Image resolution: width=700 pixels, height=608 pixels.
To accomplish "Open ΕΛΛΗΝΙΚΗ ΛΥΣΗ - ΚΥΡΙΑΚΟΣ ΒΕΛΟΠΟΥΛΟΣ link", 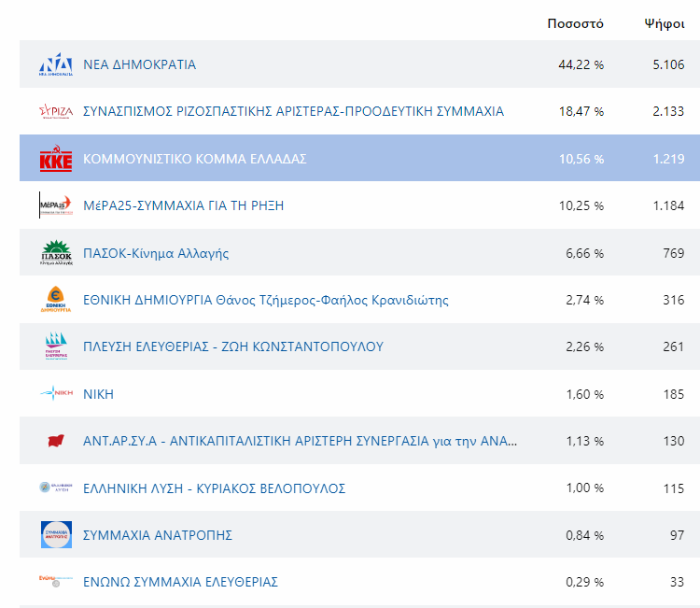I will 215,488.
